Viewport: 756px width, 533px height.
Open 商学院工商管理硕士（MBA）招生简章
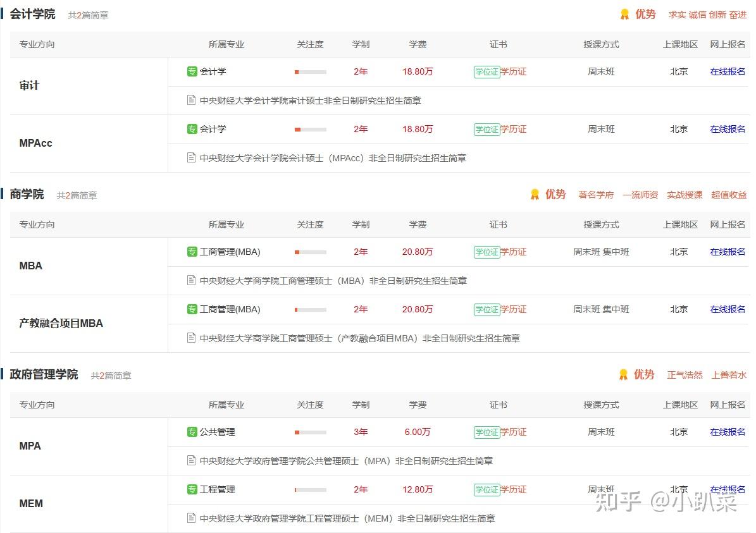click(333, 281)
